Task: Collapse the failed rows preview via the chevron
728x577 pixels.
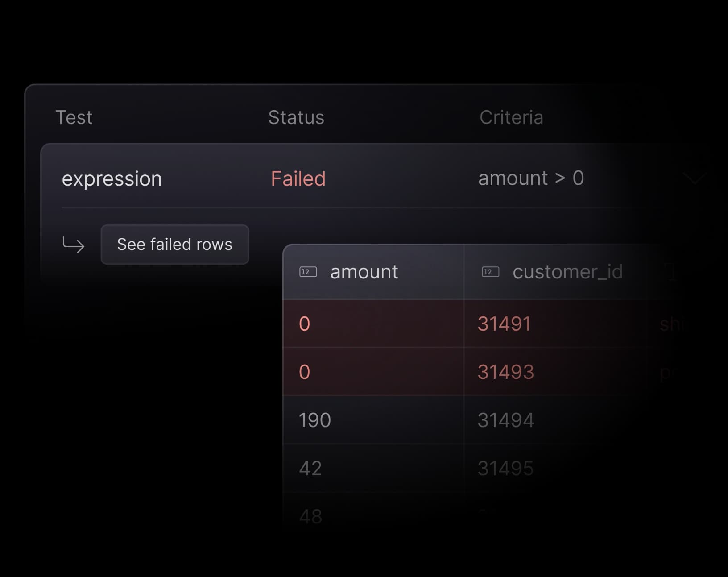Action: click(x=694, y=178)
